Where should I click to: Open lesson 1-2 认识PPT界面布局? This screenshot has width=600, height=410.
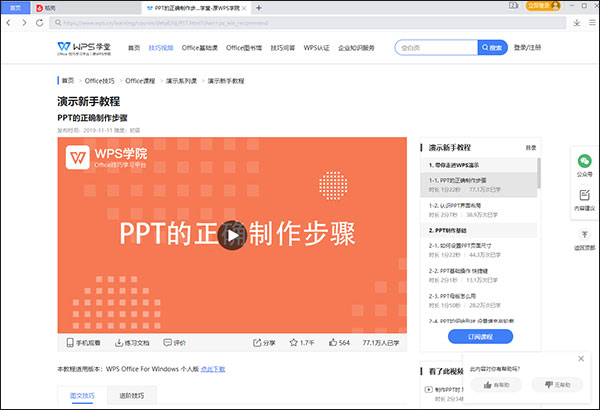479,210
